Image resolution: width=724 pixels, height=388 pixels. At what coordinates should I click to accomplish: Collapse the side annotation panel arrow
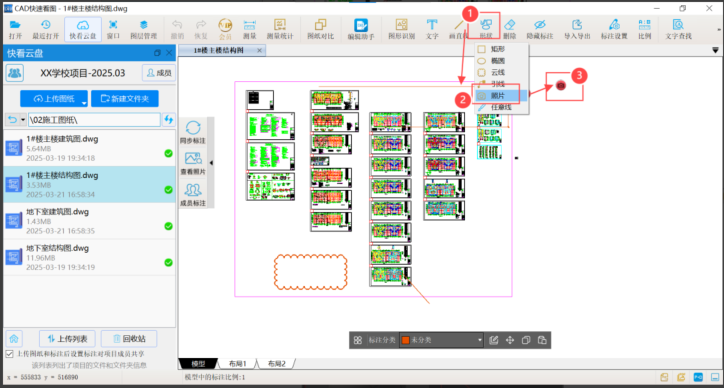[211, 163]
